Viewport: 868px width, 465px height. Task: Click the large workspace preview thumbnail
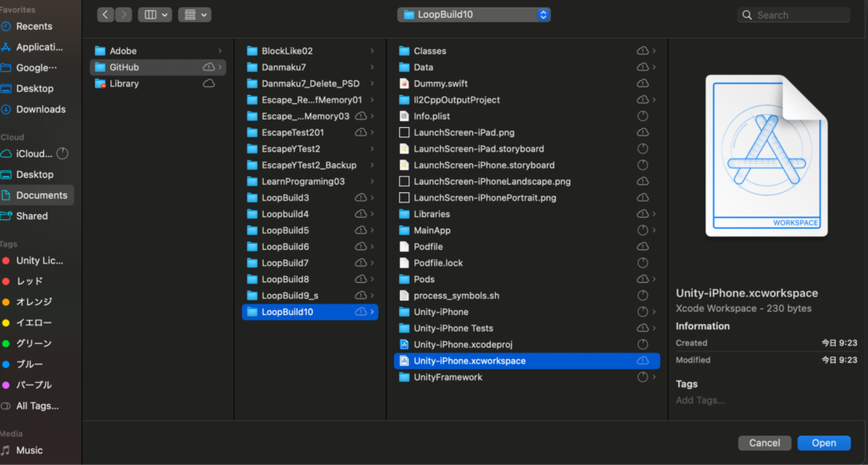767,156
